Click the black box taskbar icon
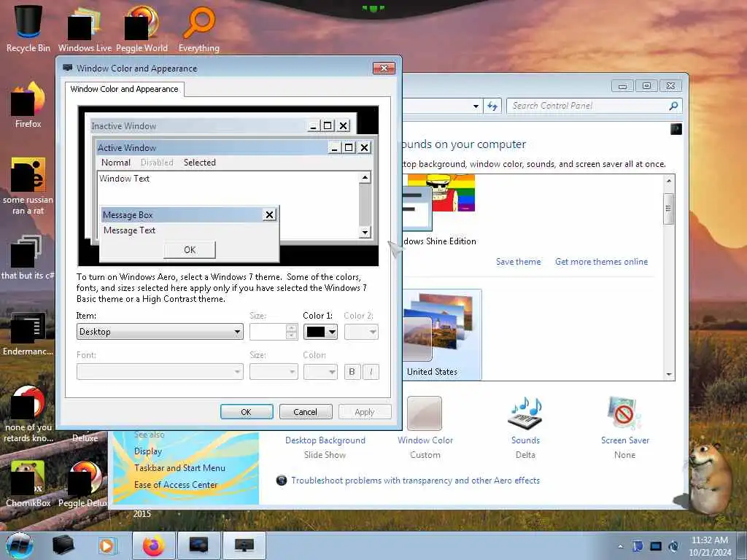Image resolution: width=747 pixels, height=560 pixels. (63, 545)
